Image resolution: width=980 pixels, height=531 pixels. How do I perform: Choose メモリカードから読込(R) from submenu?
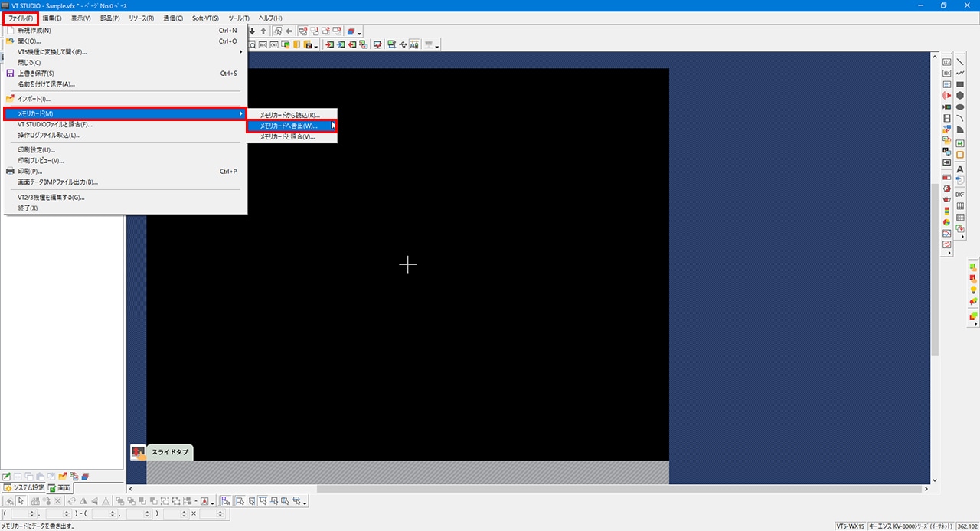click(x=289, y=115)
